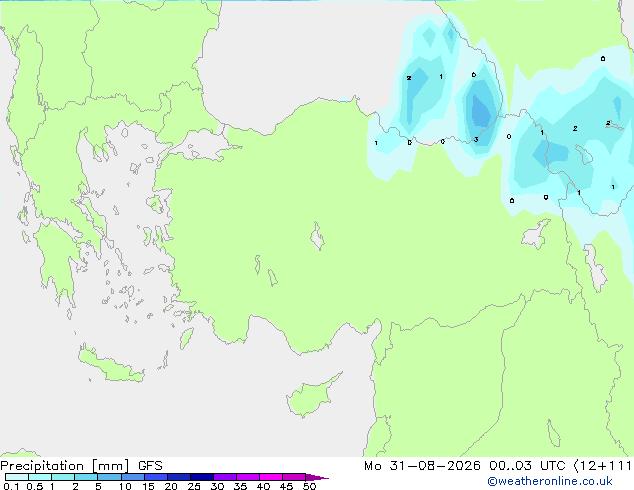This screenshot has width=634, height=490.
Task: Select the 2–5 mm legend color swatch
Action: tap(86, 477)
